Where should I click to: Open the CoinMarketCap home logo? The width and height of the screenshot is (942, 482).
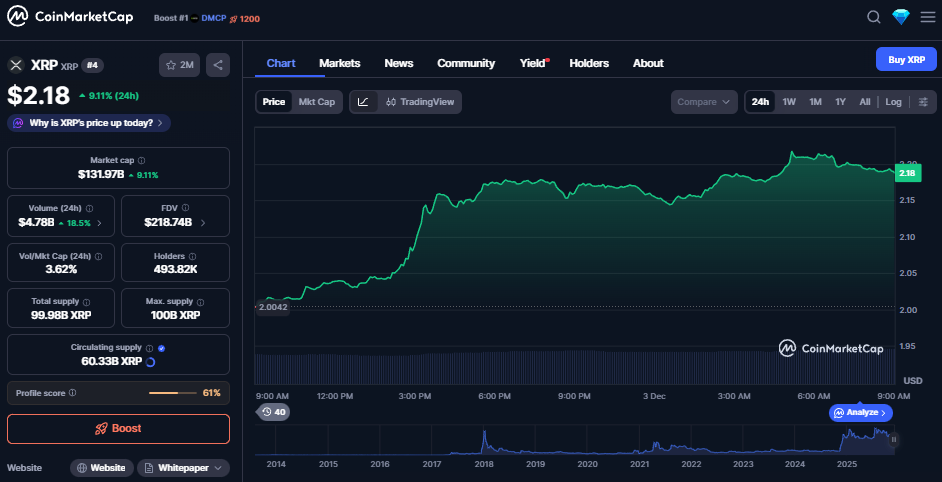(70, 17)
